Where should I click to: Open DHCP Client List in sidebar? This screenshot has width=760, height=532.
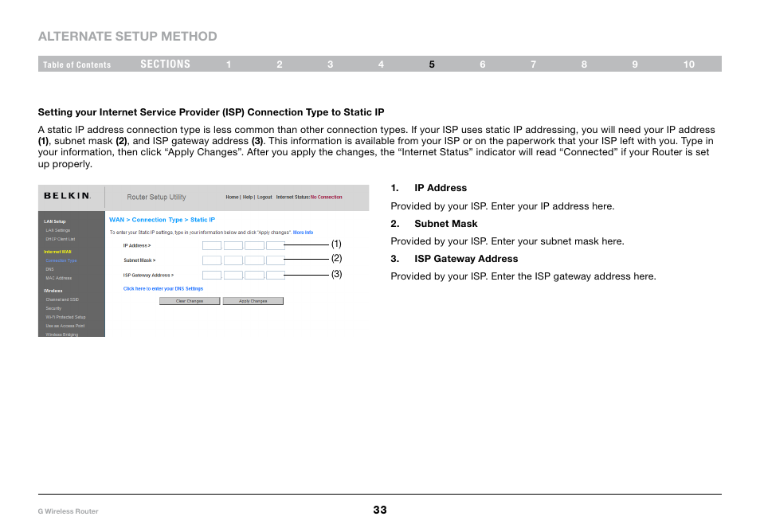(x=60, y=240)
